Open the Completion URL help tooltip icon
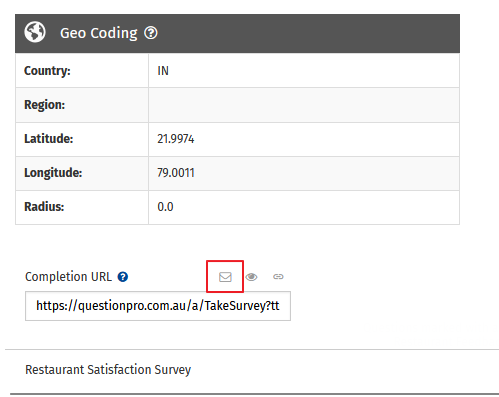The image size is (499, 397). (123, 277)
